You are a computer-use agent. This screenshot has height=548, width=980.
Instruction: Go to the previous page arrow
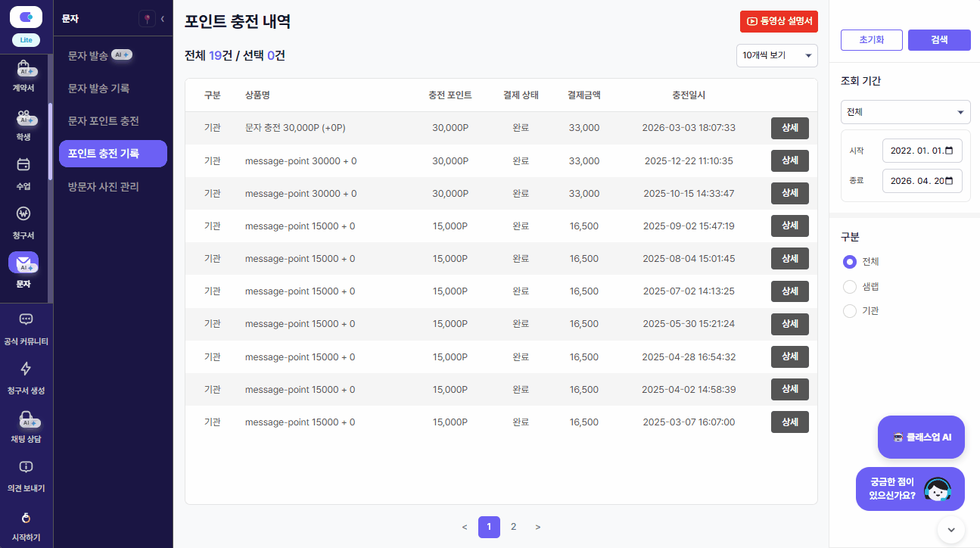point(465,527)
